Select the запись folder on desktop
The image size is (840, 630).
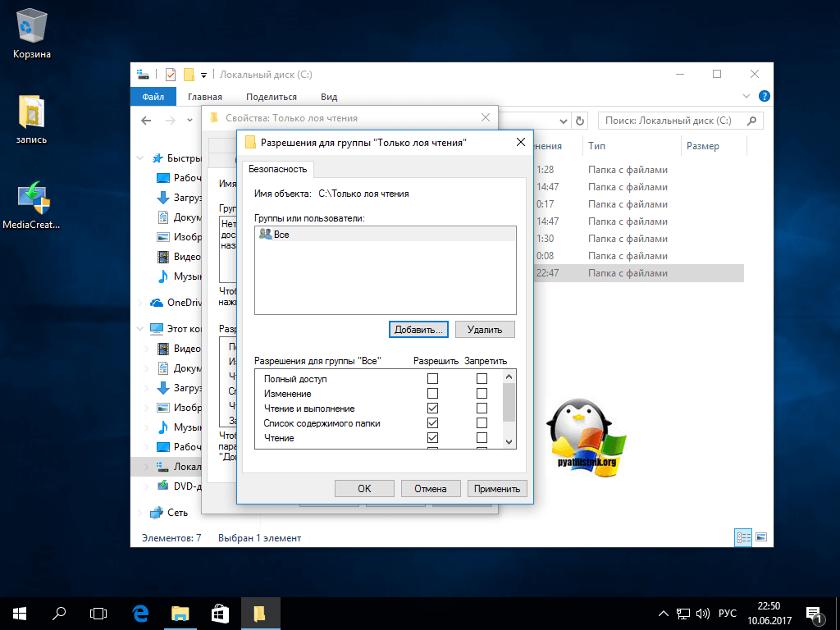click(32, 119)
